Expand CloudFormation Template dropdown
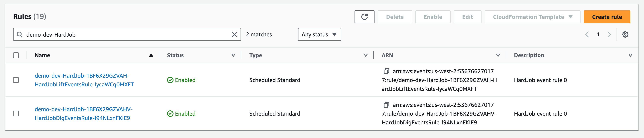 tap(532, 17)
